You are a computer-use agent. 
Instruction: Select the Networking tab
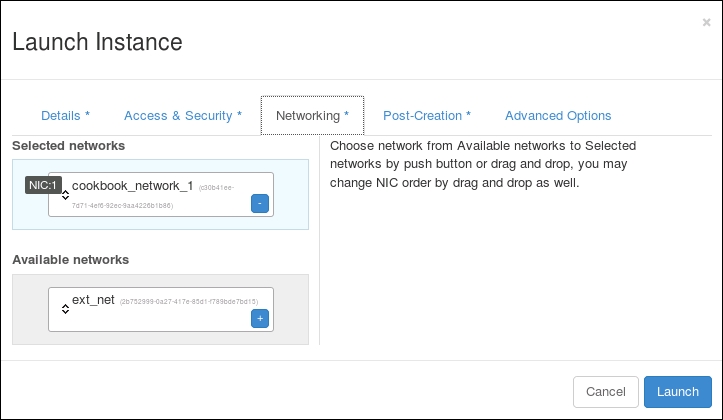[312, 116]
